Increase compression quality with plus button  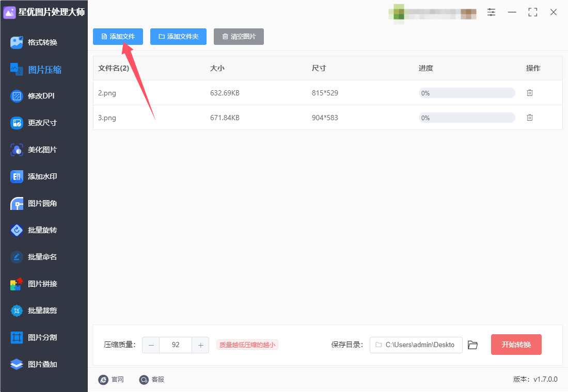200,345
